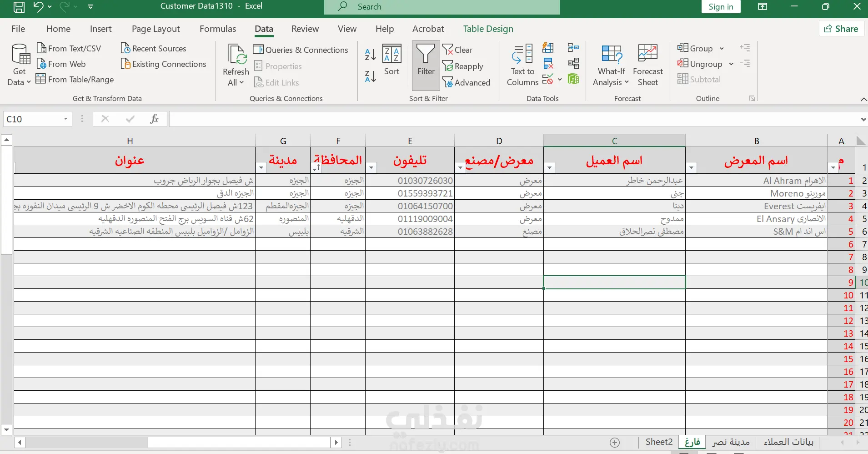Screen dimensions: 868x454
Task: Open Queries & Connections pane
Action: (x=301, y=50)
